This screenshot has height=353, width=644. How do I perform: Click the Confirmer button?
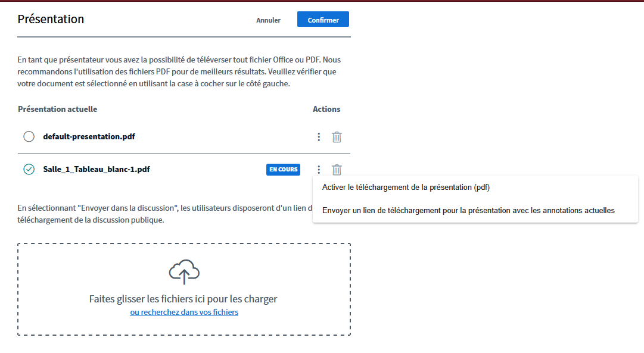[323, 20]
